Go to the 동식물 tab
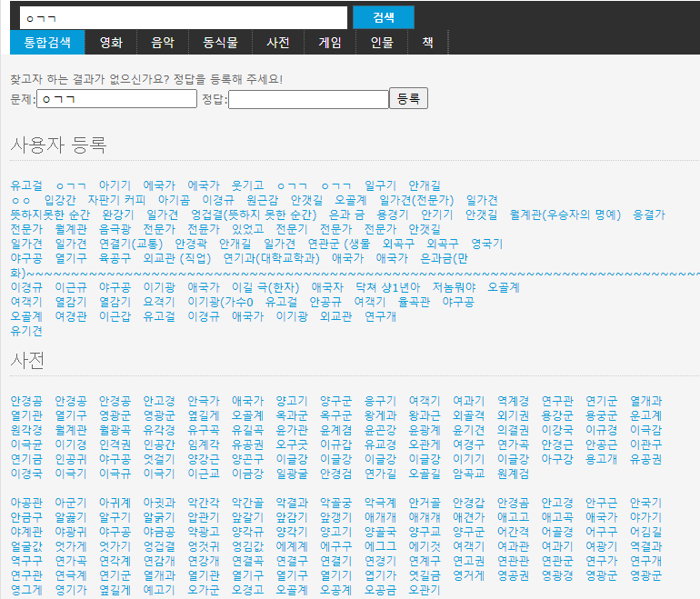This screenshot has height=599, width=700. [x=220, y=43]
